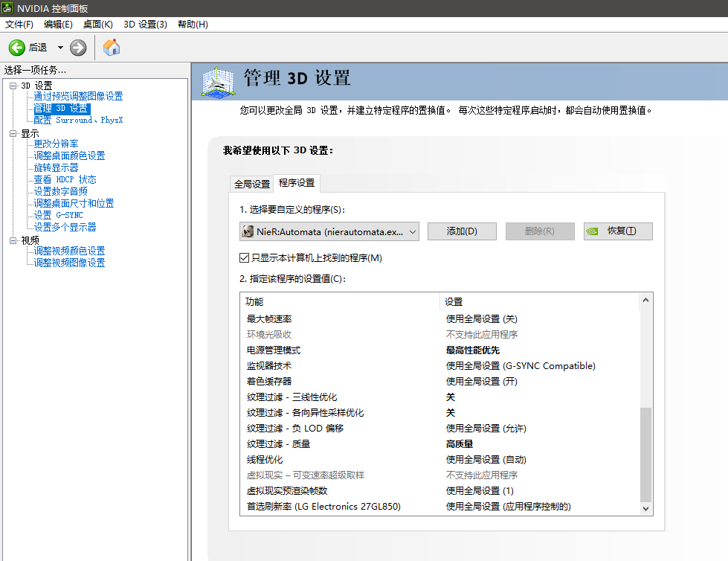Click the settings list scroll up arrow
728x561 pixels.
click(645, 300)
